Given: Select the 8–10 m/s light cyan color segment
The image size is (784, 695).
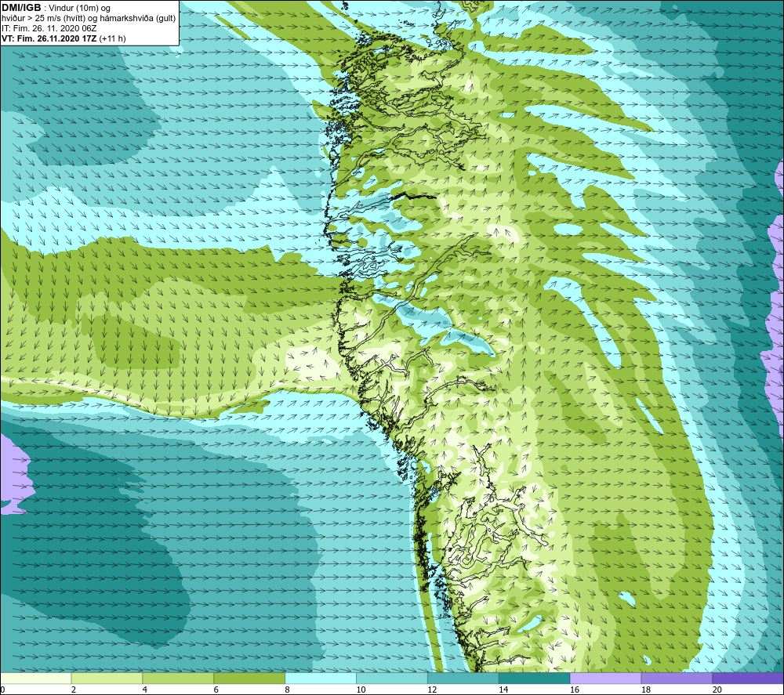Looking at the screenshot, I should 321,678.
